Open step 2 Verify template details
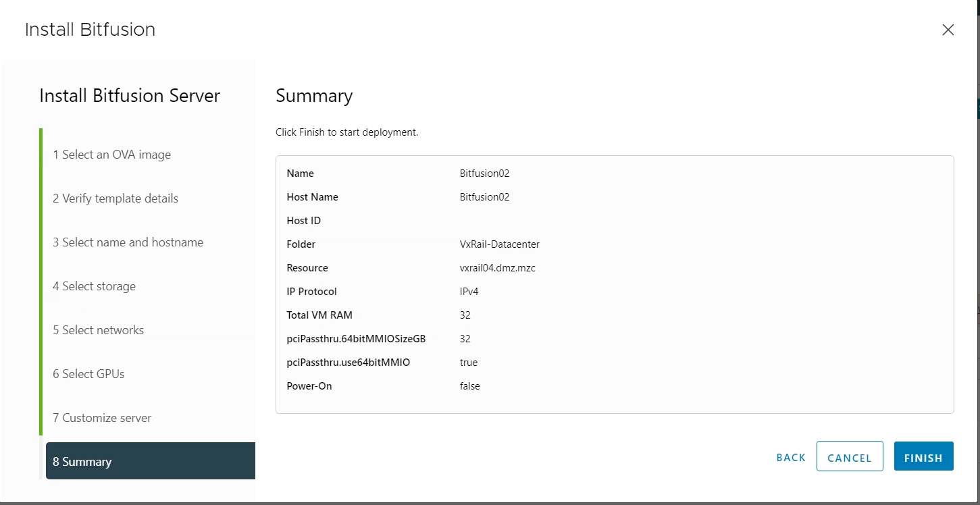Viewport: 980px width, 505px height. tap(115, 198)
